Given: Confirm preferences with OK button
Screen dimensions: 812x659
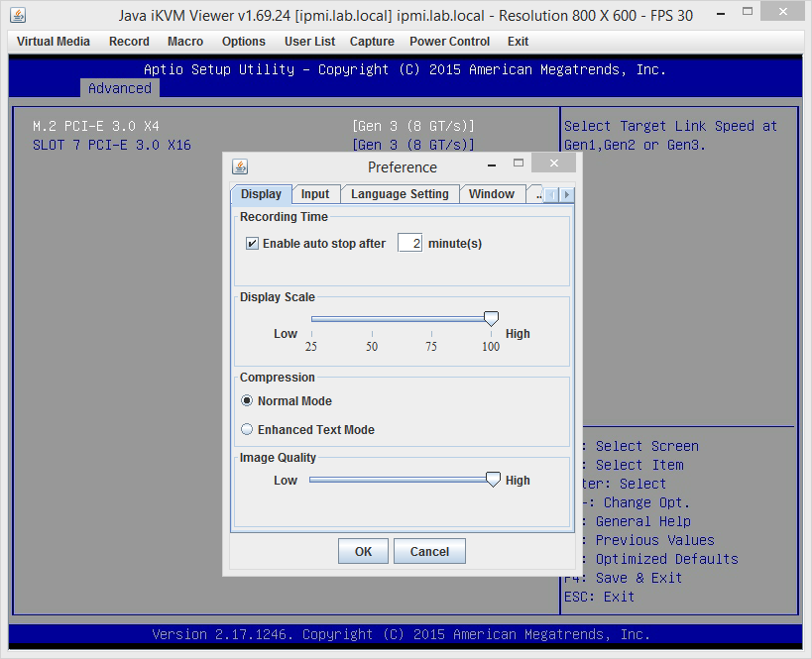Looking at the screenshot, I should pyautogui.click(x=363, y=551).
